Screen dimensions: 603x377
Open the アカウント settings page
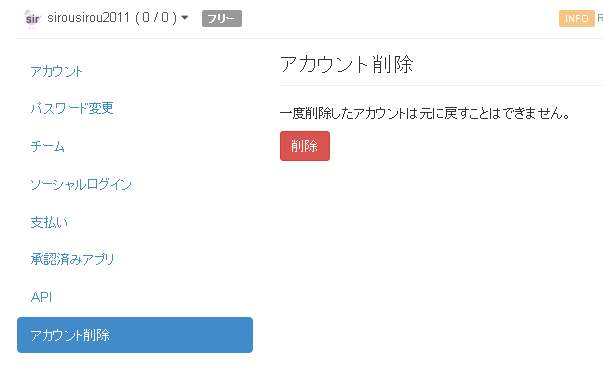[57, 71]
